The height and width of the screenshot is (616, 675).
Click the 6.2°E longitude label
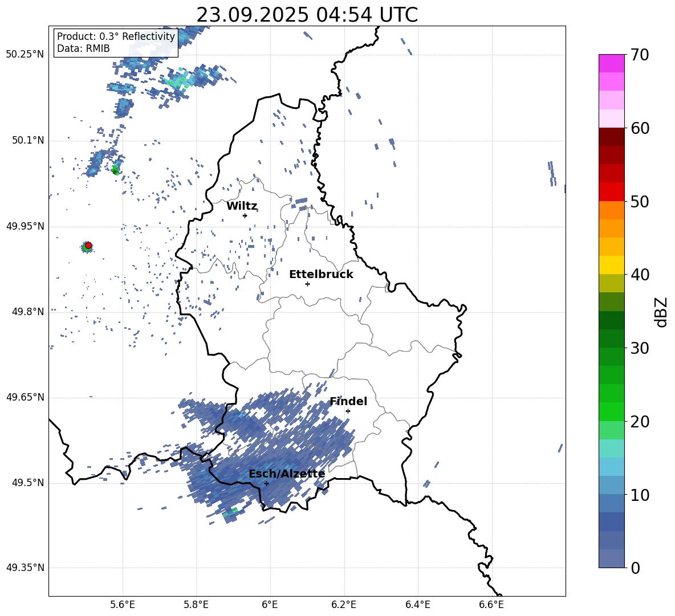click(x=344, y=605)
